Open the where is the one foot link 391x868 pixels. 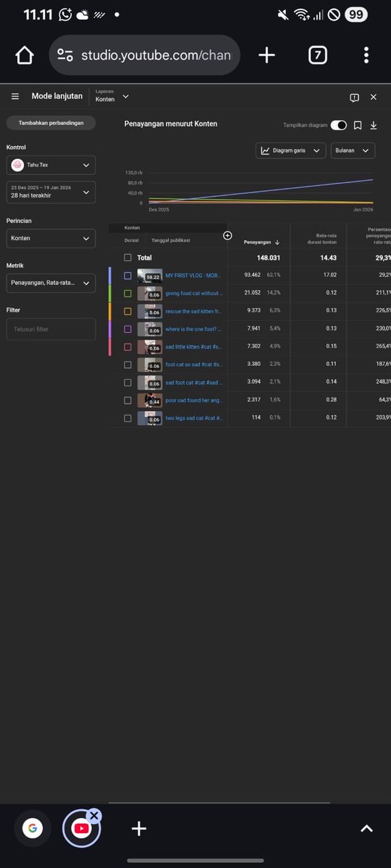point(194,329)
